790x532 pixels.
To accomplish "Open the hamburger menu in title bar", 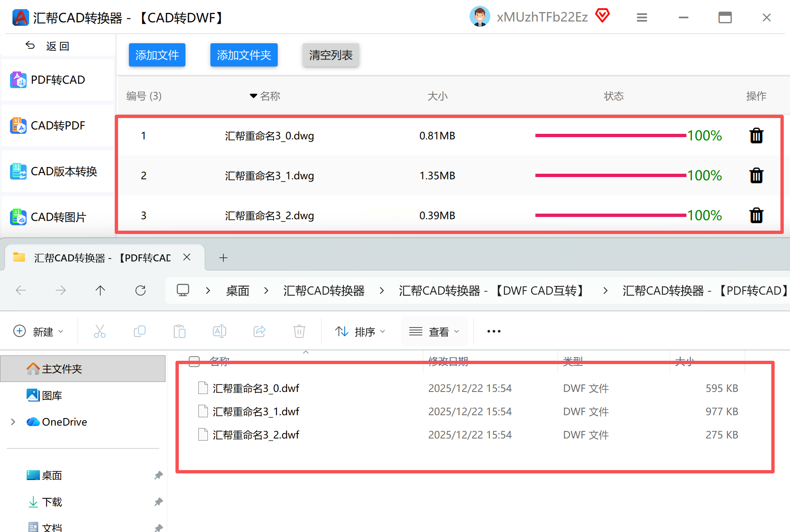I will [642, 17].
